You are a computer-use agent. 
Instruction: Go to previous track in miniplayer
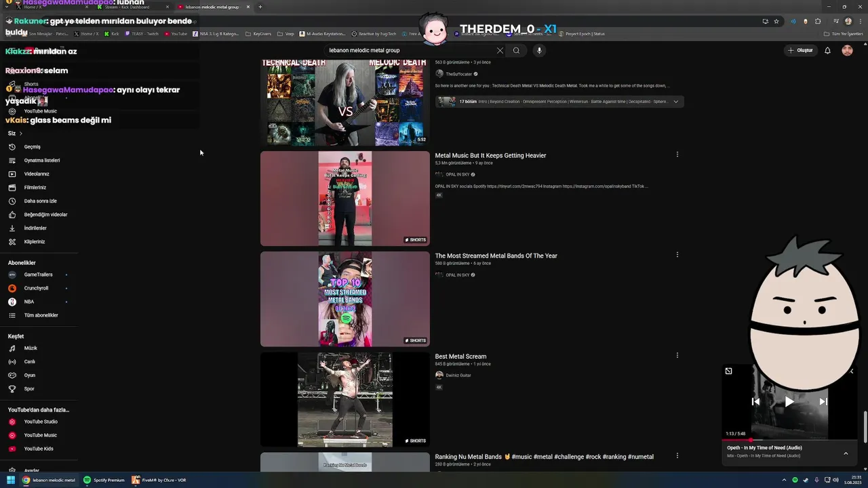click(755, 401)
